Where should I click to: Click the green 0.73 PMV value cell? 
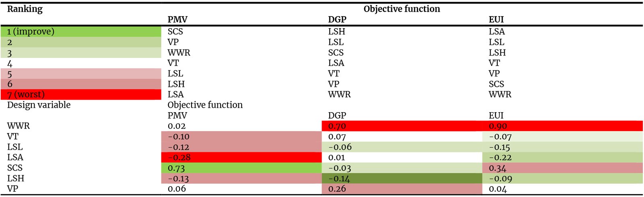coord(241,168)
